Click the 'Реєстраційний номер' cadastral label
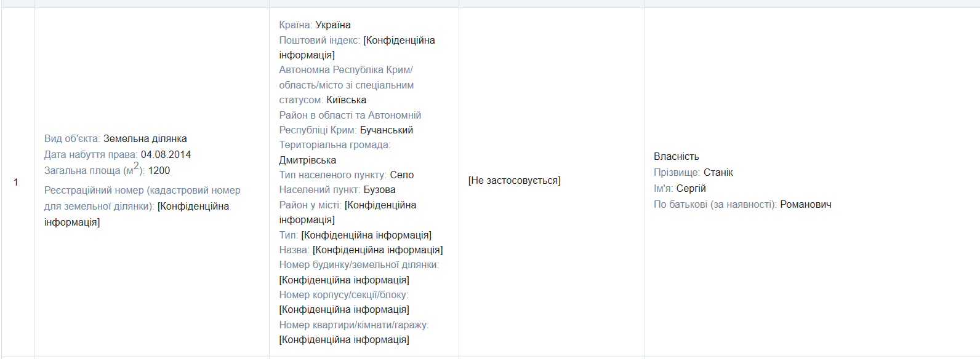The width and height of the screenshot is (980, 359). click(x=142, y=199)
